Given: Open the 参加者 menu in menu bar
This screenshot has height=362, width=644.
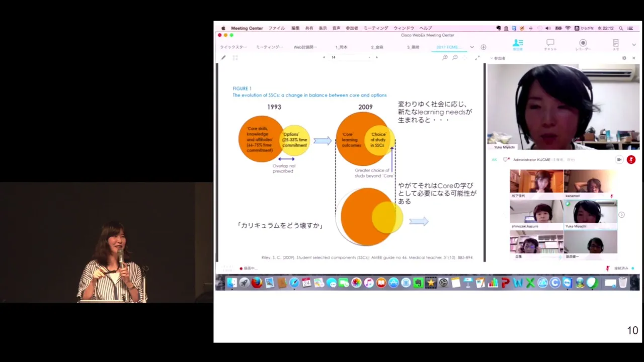Looking at the screenshot, I should [x=352, y=28].
